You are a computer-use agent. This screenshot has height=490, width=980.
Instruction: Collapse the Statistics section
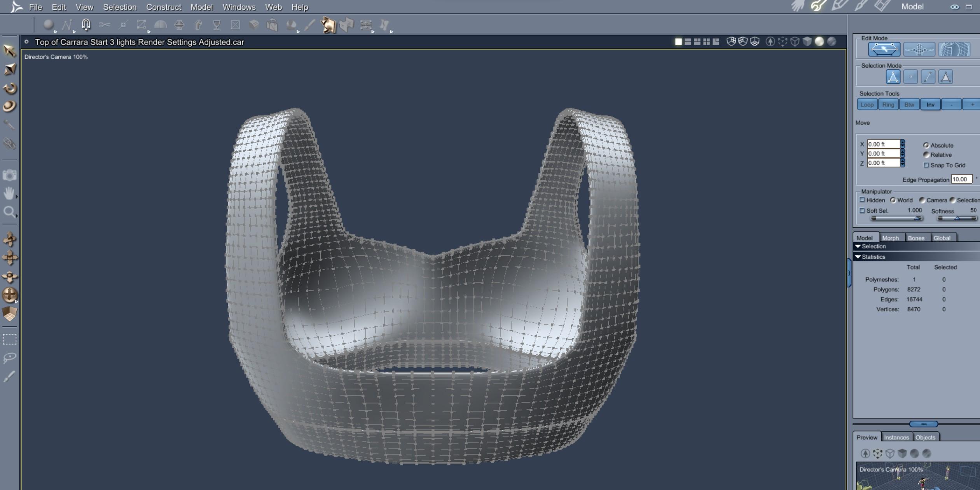(x=858, y=257)
